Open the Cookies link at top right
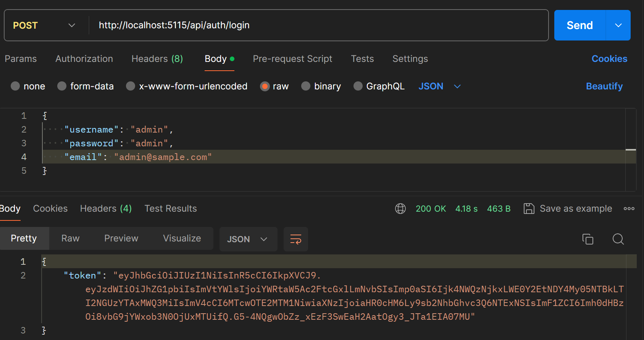Screen dimensions: 644x340 pyautogui.click(x=609, y=59)
